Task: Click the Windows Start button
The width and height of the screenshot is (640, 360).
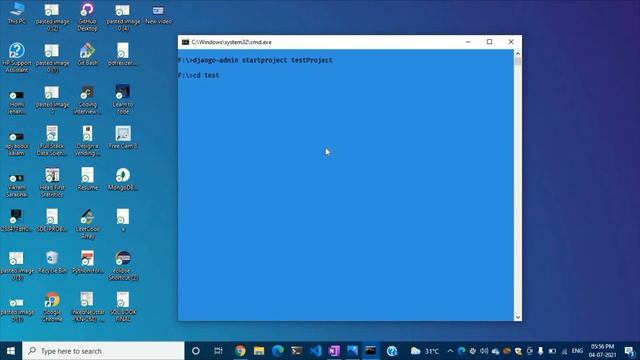Action: (x=11, y=351)
